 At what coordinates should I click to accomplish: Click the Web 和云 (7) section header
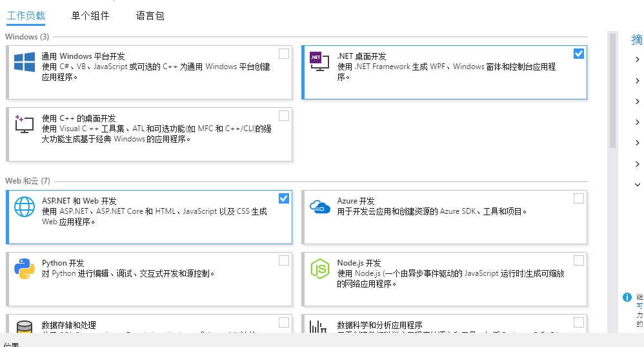pyautogui.click(x=28, y=181)
